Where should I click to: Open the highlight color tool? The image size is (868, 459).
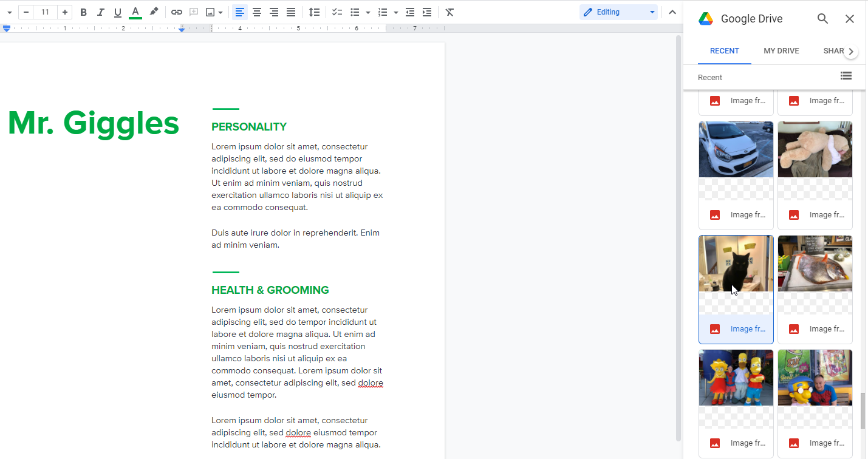pyautogui.click(x=154, y=12)
